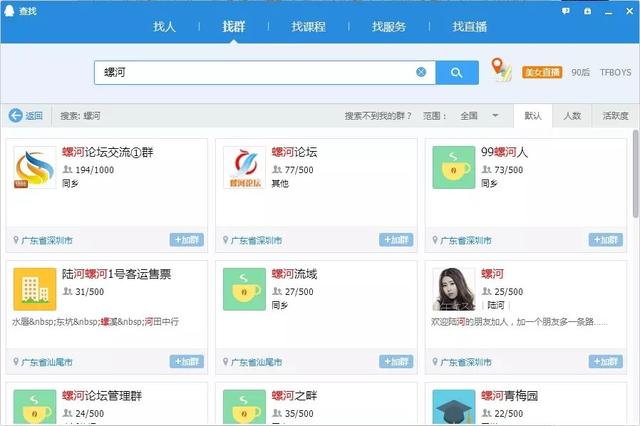Sort results by 人数
The image size is (640, 426).
pos(572,116)
